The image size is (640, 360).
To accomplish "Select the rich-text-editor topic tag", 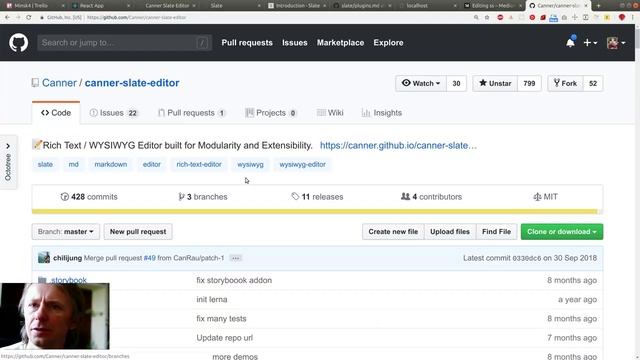I will tap(199, 164).
